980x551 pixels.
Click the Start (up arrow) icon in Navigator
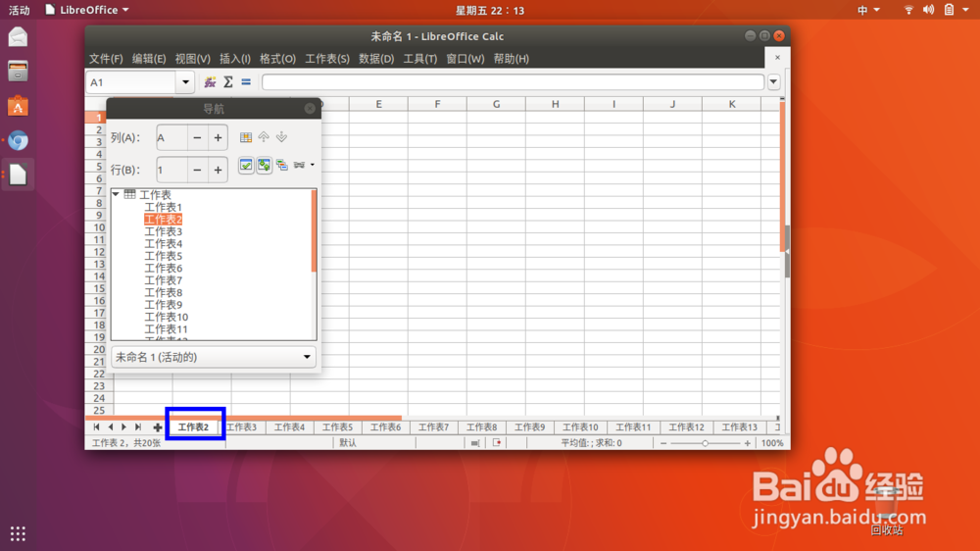coord(264,137)
